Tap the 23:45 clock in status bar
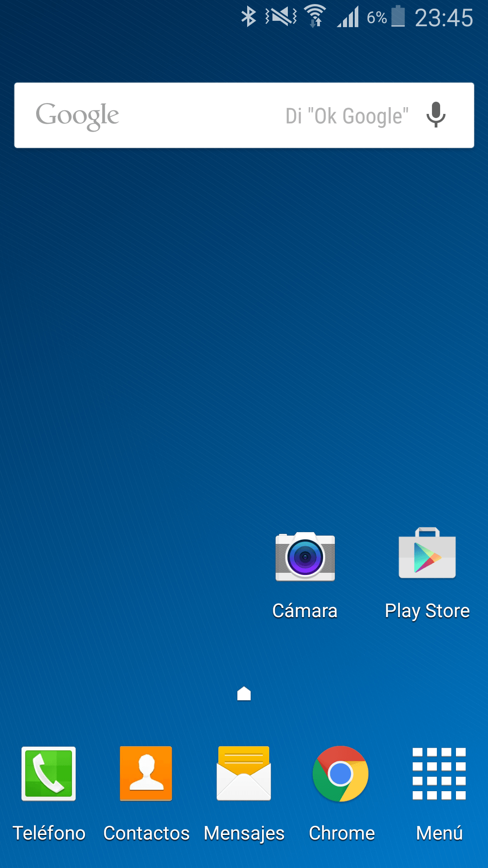 pyautogui.click(x=444, y=18)
